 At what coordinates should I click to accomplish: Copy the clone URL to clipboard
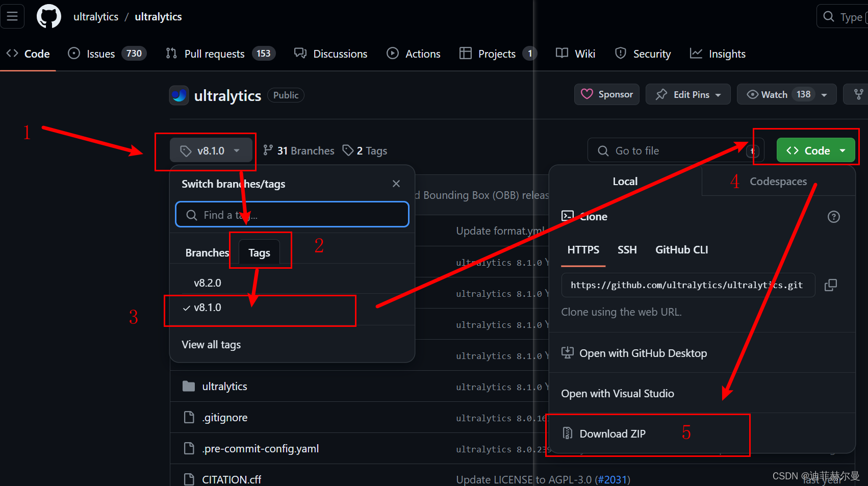coord(831,285)
